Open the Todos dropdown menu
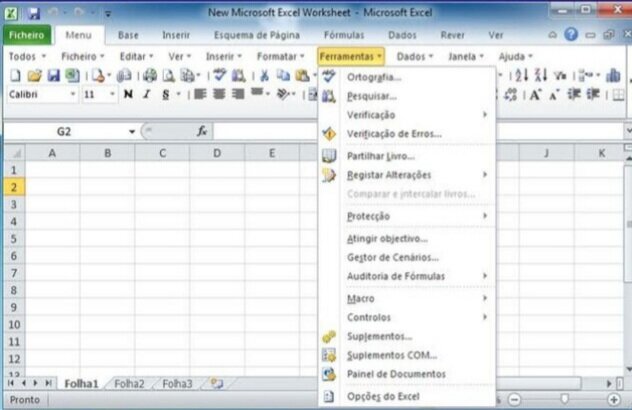632x410 pixels. click(27, 56)
